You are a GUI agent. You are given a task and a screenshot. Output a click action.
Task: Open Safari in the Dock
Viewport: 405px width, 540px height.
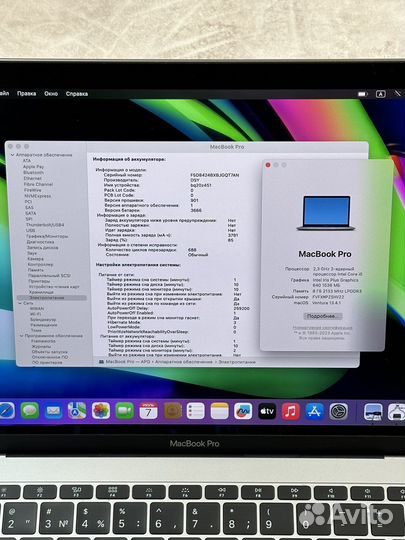tap(6, 411)
